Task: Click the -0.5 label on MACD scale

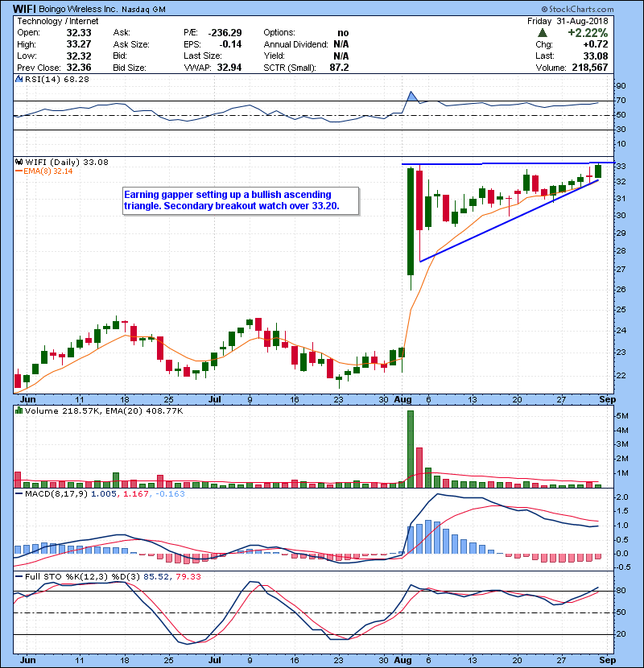Action: coord(623,567)
